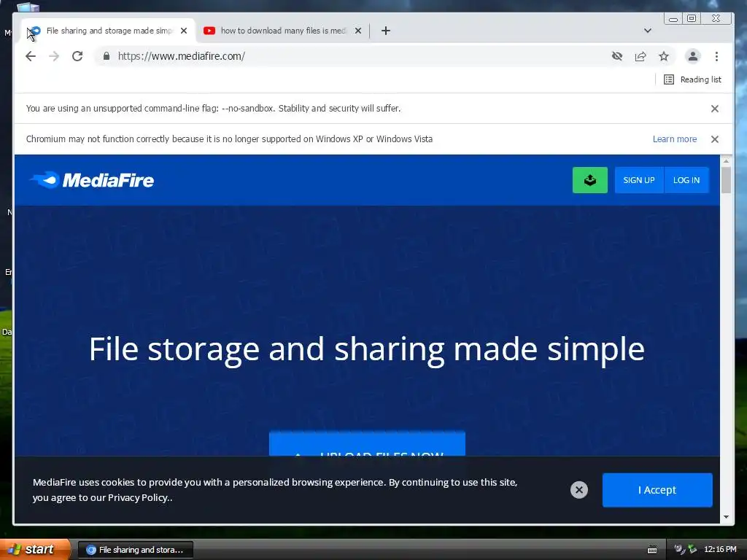Bookmark this page with the star icon

coord(664,56)
